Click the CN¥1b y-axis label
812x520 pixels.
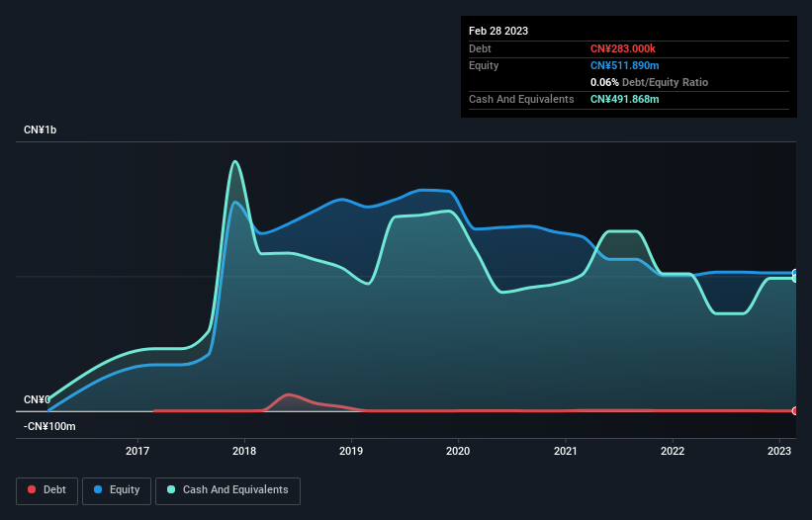pyautogui.click(x=41, y=130)
